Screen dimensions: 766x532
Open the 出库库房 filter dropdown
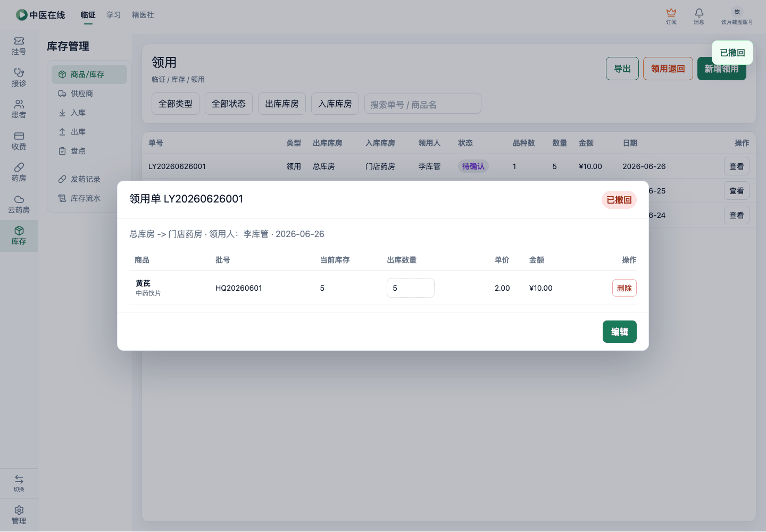[x=282, y=104]
